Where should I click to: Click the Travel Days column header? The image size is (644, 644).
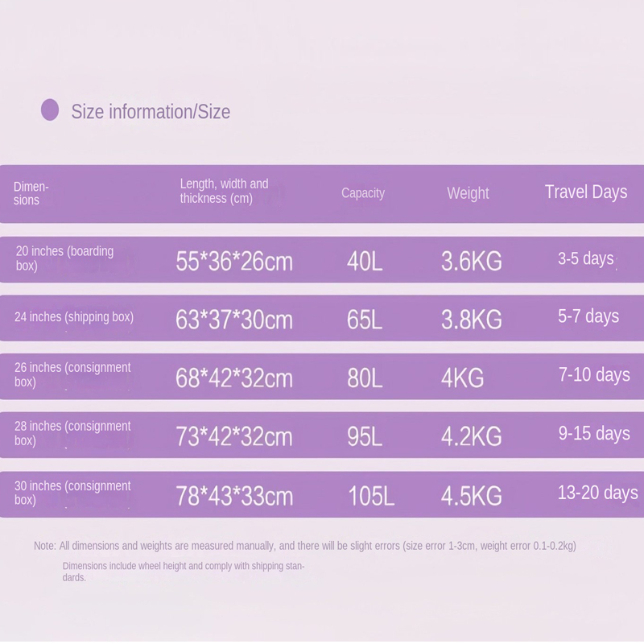586,192
